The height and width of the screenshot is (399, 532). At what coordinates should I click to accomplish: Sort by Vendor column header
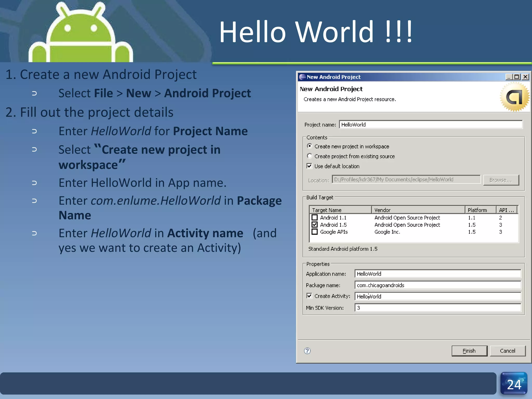(418, 210)
